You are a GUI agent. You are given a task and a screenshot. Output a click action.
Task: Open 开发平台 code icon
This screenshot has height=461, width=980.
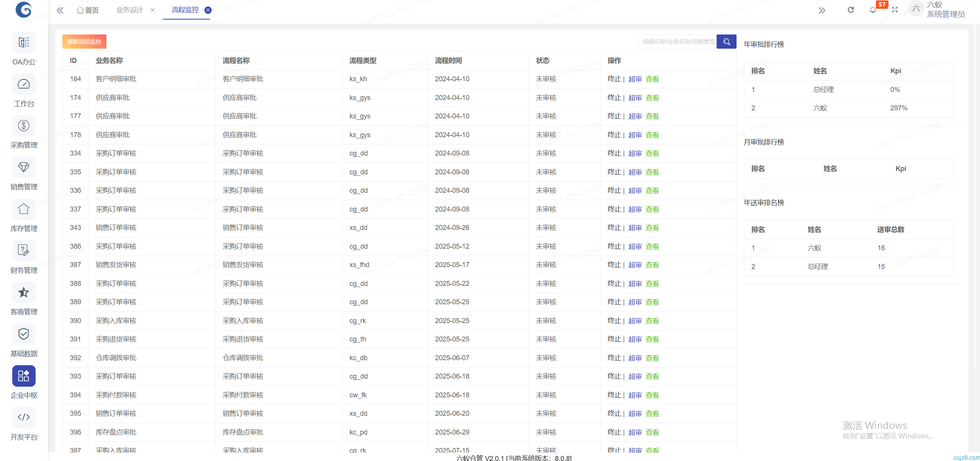click(x=24, y=417)
